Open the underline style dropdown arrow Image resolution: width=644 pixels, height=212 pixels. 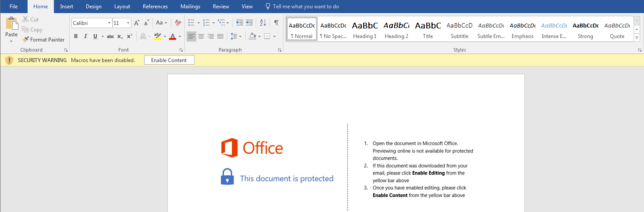[102, 36]
